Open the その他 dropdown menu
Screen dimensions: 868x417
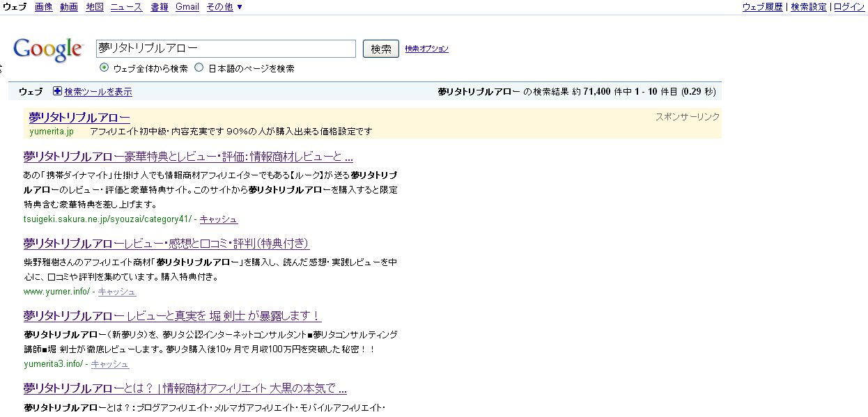point(224,7)
